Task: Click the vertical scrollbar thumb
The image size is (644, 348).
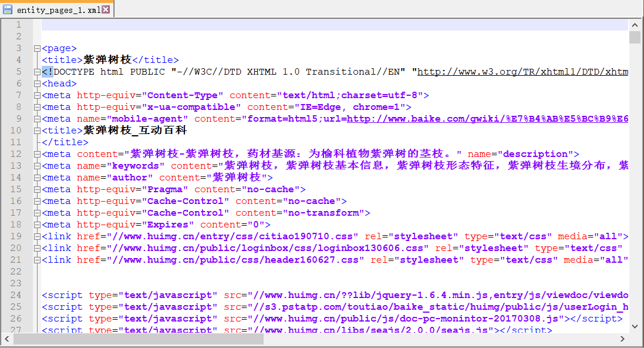Action: click(x=635, y=37)
